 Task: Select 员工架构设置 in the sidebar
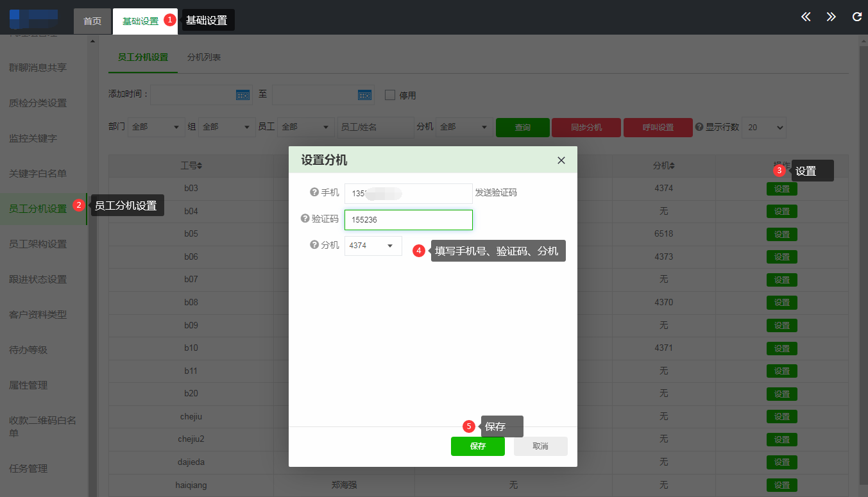tap(38, 244)
